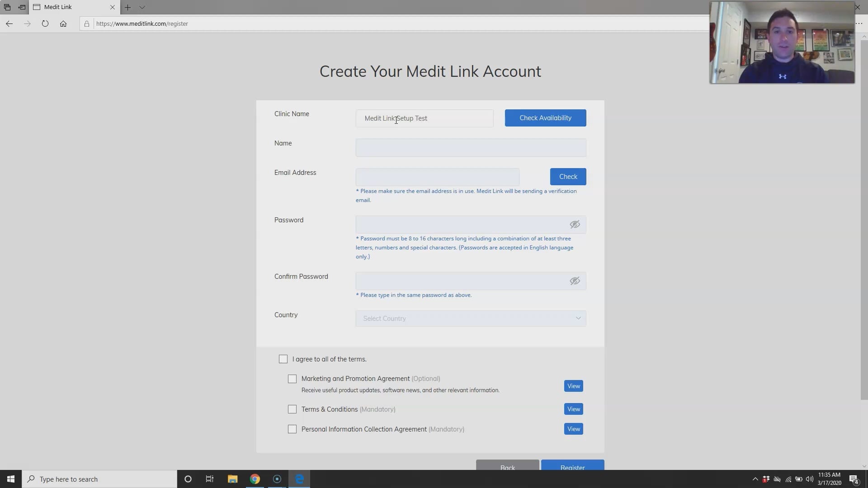Open the notification action center
This screenshot has height=488, width=868.
pos(854,479)
